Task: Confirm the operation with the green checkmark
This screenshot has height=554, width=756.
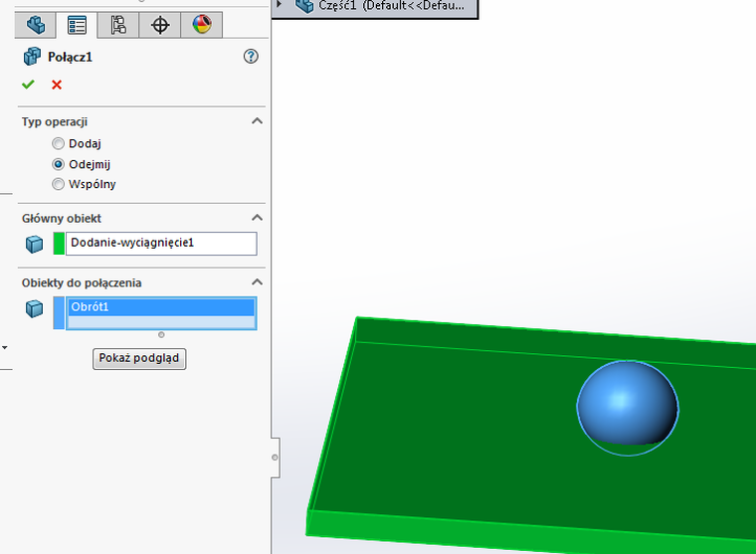Action: 28,85
